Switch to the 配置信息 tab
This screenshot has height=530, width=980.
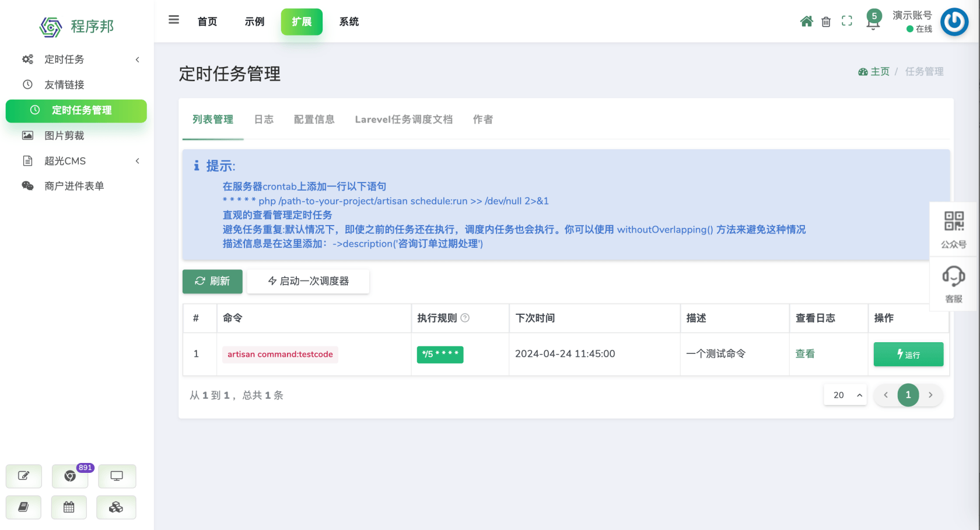pos(314,120)
